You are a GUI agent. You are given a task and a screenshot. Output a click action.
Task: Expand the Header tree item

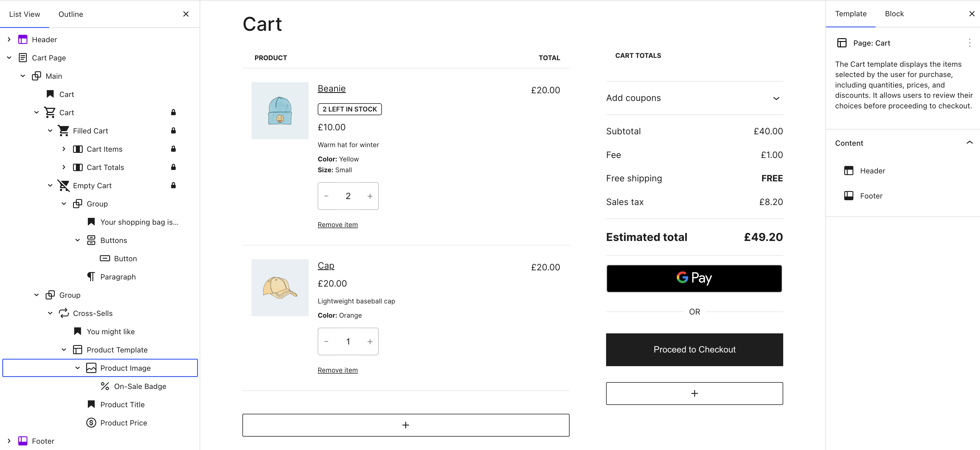[x=9, y=40]
